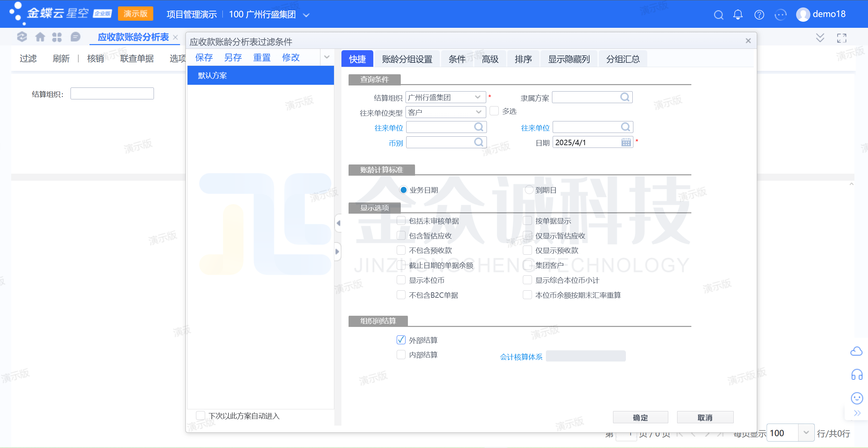The width and height of the screenshot is (868, 448).
Task: Click the cloud icon on right sidebar
Action: coord(856,351)
